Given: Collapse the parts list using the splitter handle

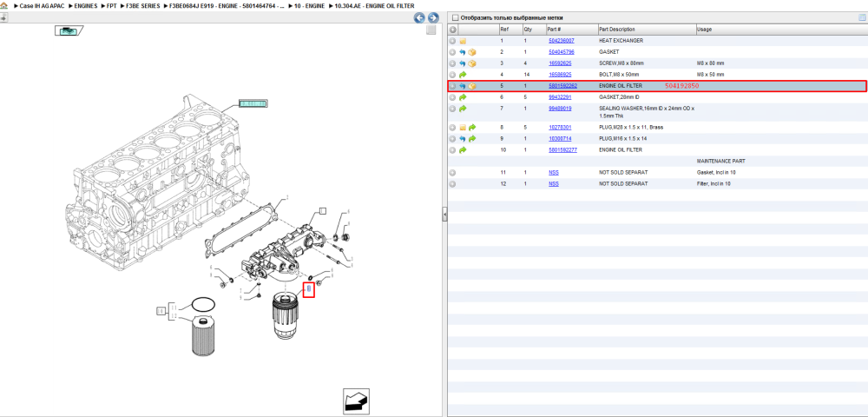Looking at the screenshot, I should (x=444, y=215).
